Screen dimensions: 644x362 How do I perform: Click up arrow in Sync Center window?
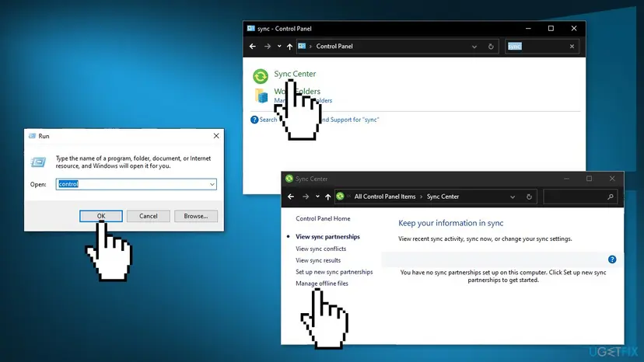coord(327,197)
